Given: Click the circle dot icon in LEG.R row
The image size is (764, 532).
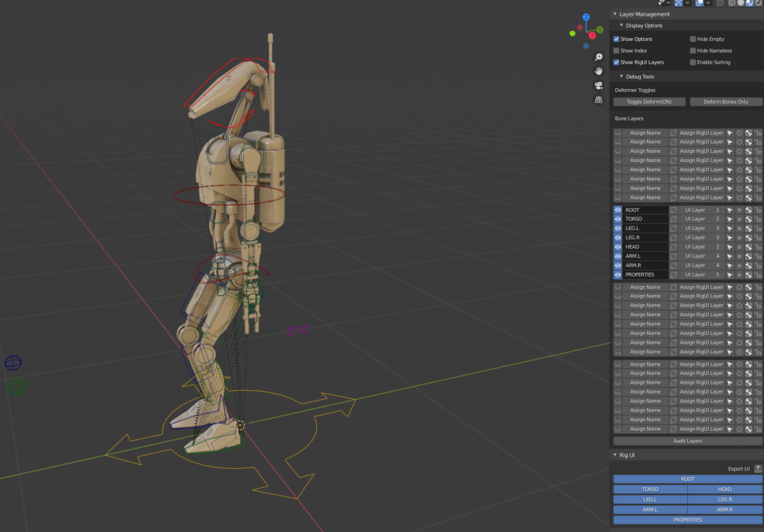Looking at the screenshot, I should coord(739,238).
